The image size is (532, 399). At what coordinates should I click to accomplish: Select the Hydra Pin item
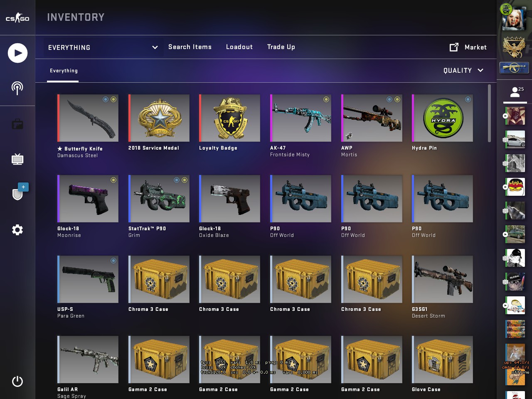442,123
